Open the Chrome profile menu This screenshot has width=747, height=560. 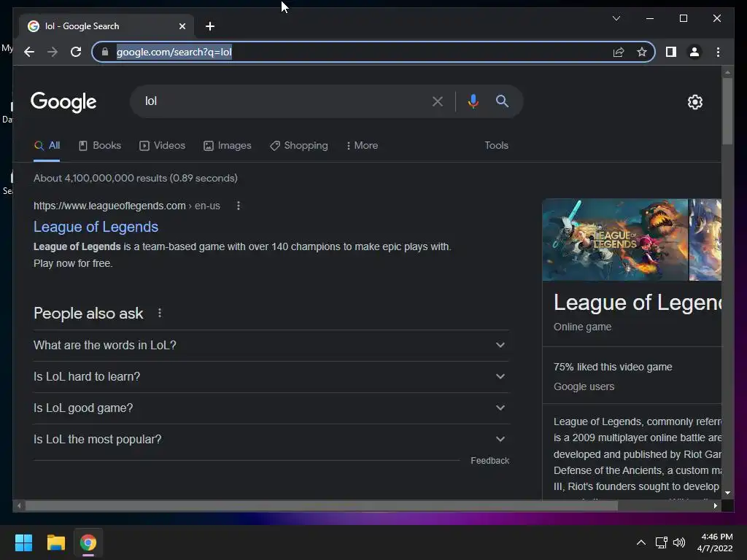pyautogui.click(x=694, y=52)
